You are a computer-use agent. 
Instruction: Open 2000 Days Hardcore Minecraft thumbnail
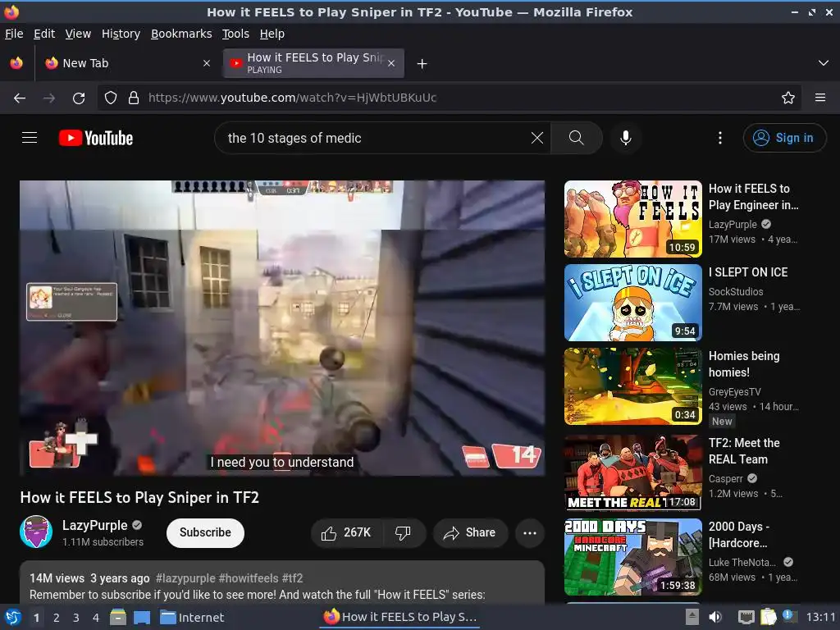coord(632,557)
